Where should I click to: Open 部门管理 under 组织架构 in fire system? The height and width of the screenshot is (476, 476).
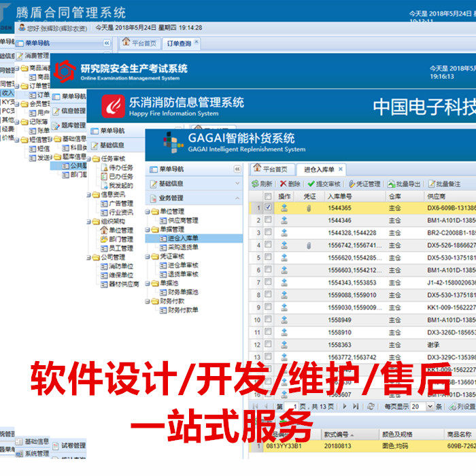click(x=121, y=239)
